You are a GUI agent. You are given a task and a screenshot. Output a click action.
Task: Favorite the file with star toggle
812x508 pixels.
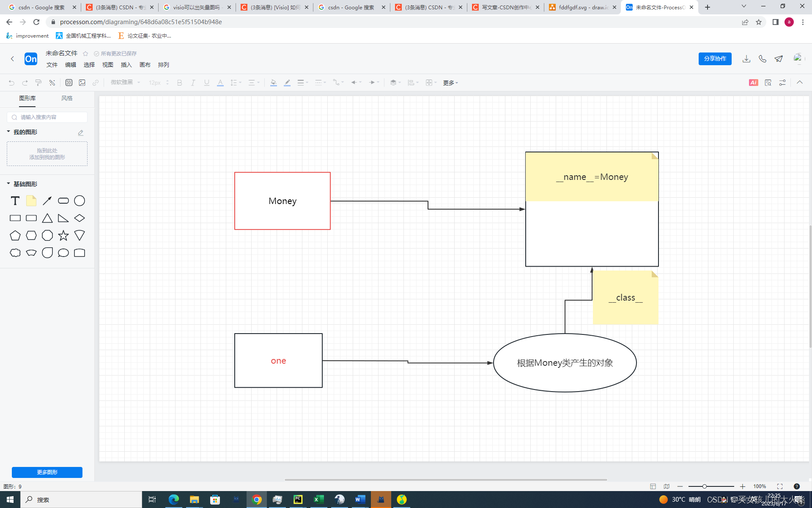click(85, 53)
